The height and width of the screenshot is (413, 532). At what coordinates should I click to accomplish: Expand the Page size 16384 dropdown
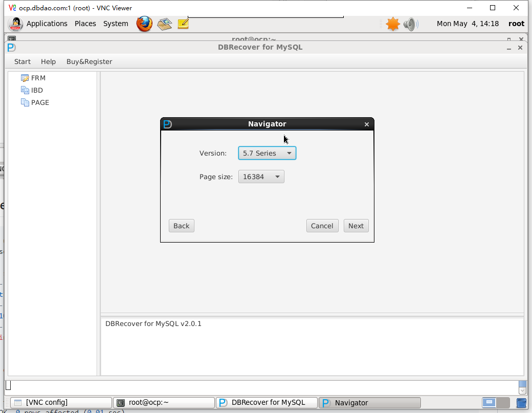pos(261,177)
